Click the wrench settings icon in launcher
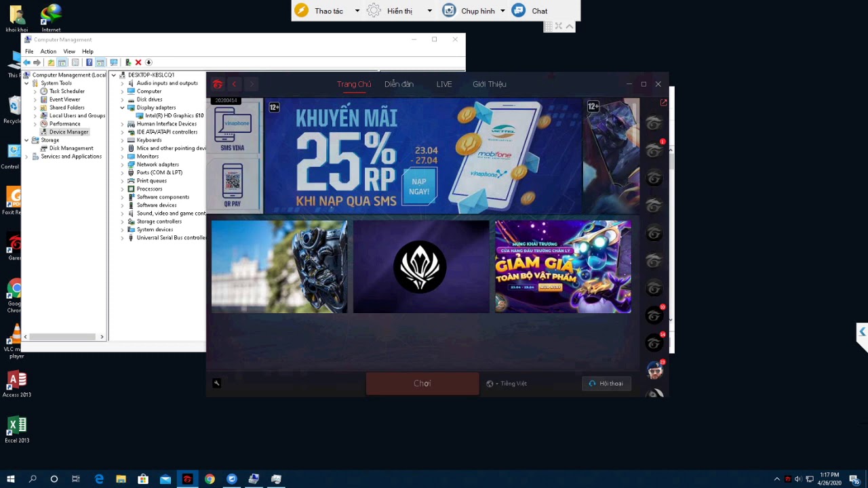Viewport: 868px width, 488px height. 216,383
